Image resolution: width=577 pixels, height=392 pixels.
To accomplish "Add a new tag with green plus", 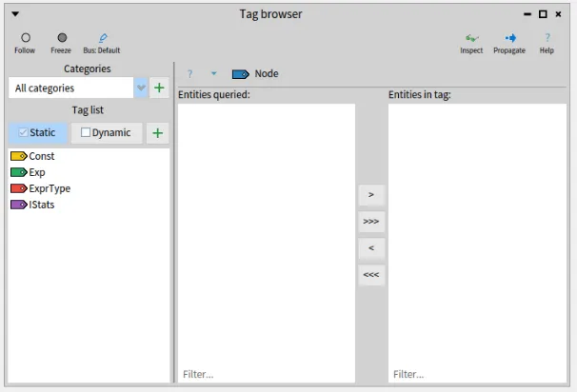I will pos(158,133).
